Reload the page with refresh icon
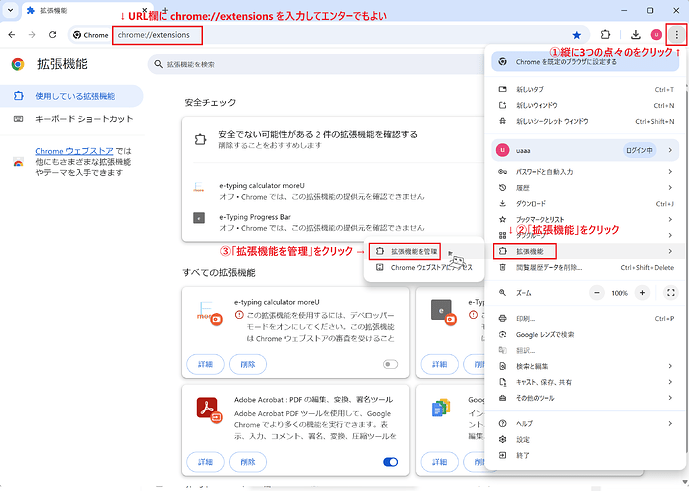Viewport: 689px width, 491px height. [x=52, y=35]
